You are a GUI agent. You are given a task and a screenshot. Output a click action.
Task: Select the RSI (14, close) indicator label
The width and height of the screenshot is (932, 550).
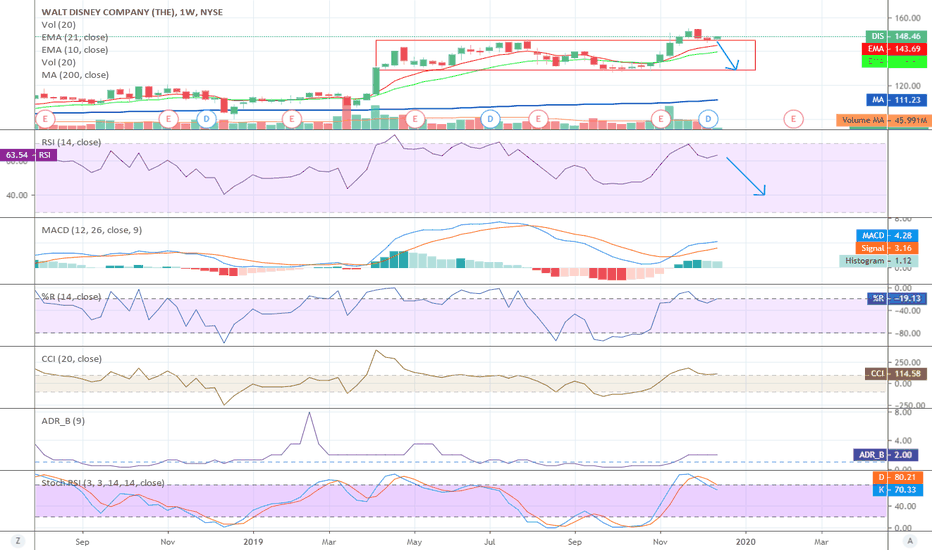(x=71, y=142)
